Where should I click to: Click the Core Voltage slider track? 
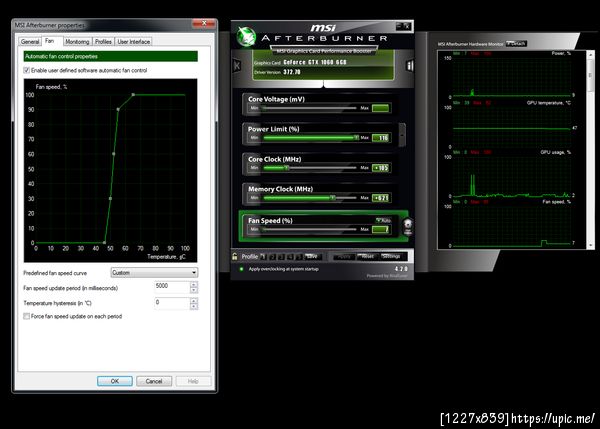point(310,108)
